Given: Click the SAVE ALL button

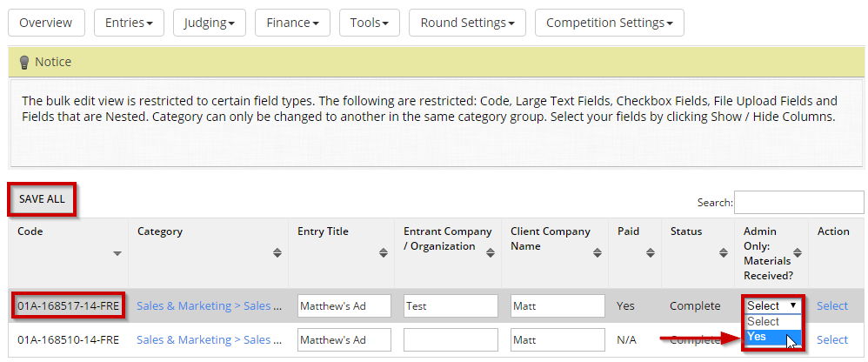Looking at the screenshot, I should click(43, 199).
